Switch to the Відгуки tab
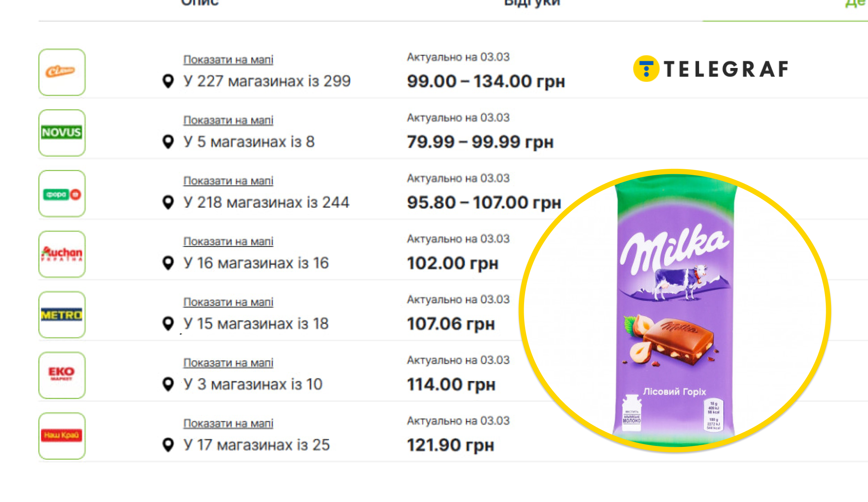868x502 pixels. pos(532,3)
